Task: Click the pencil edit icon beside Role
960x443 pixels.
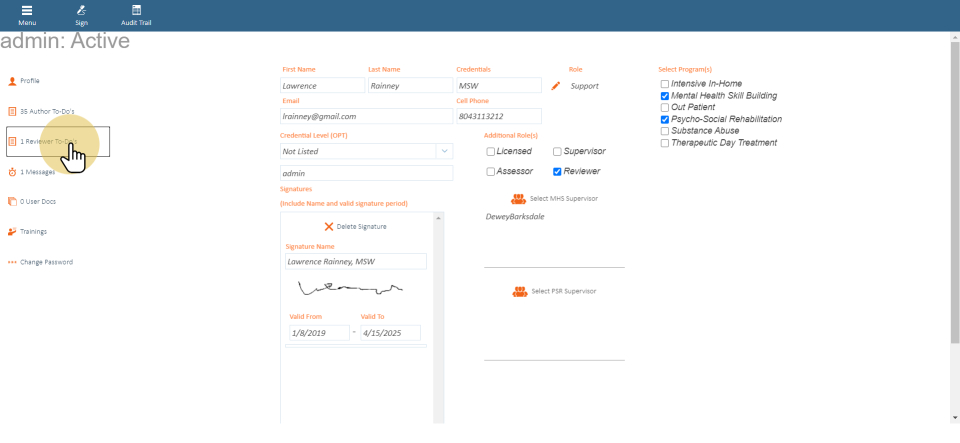Action: [556, 86]
